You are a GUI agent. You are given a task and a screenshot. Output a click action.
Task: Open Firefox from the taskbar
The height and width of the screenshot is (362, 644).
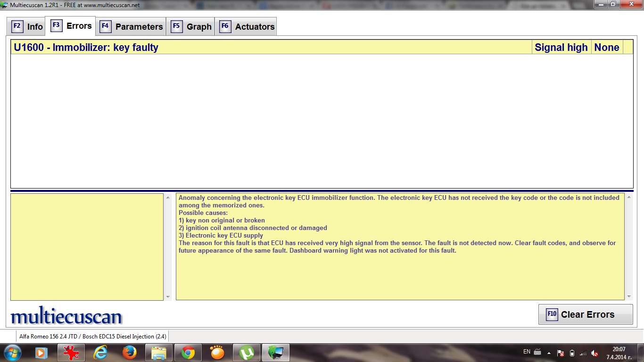tap(129, 352)
